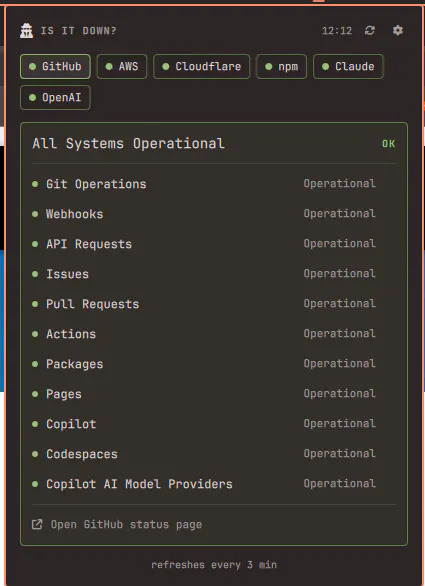This screenshot has height=586, width=425.
Task: Click the Webhooks status row
Action: pyautogui.click(x=214, y=214)
